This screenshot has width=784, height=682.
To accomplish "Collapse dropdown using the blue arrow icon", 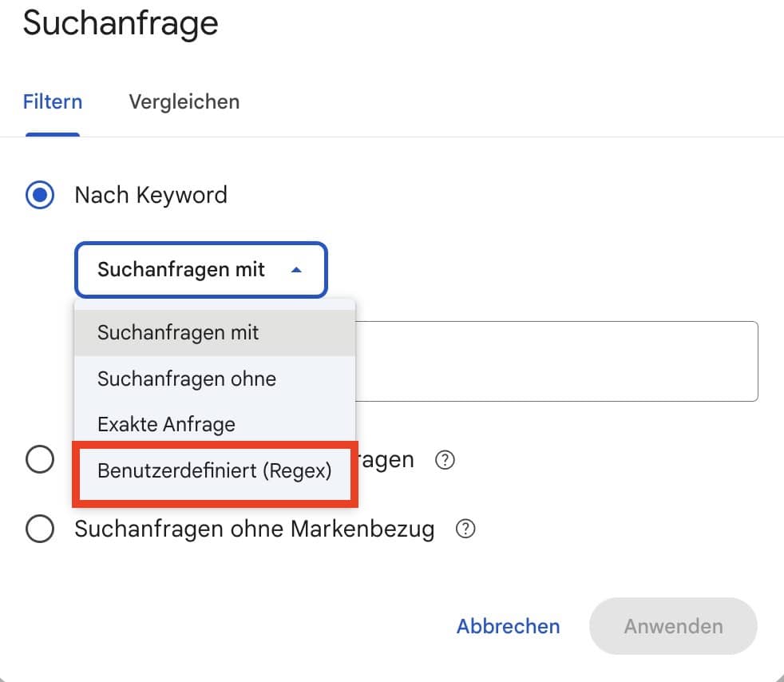I will pos(296,270).
